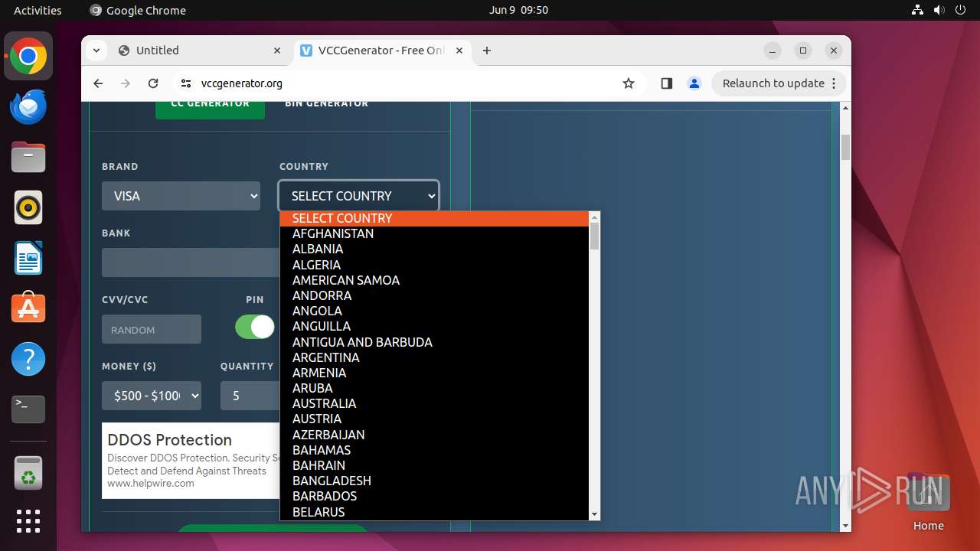Bookmark this page with star icon
This screenshot has width=980, height=551.
point(629,83)
